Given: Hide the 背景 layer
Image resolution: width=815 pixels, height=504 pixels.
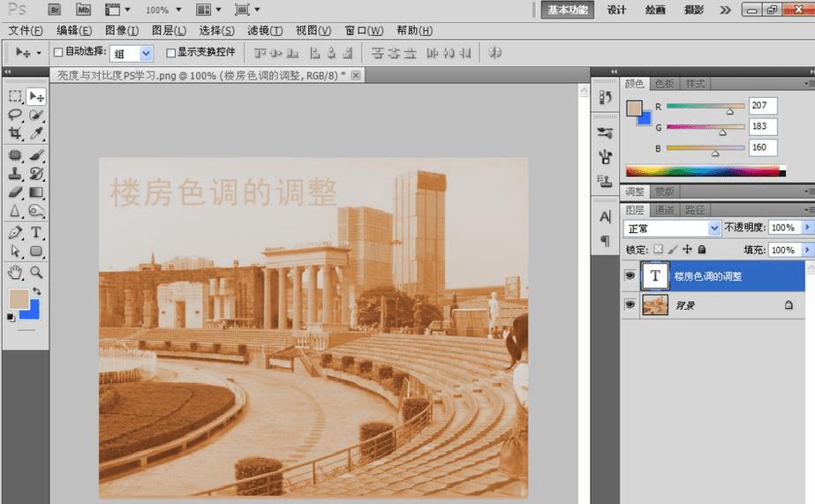Looking at the screenshot, I should pyautogui.click(x=630, y=305).
